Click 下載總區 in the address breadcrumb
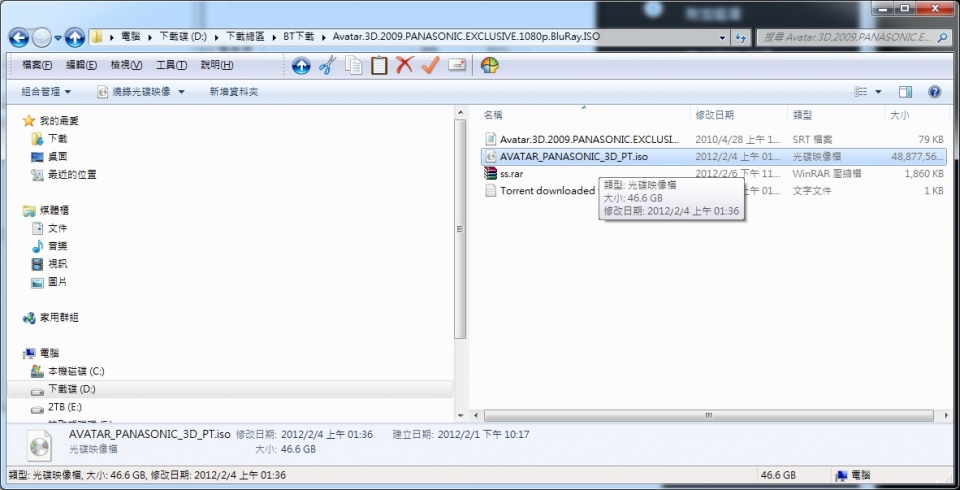960x490 pixels. (x=245, y=37)
